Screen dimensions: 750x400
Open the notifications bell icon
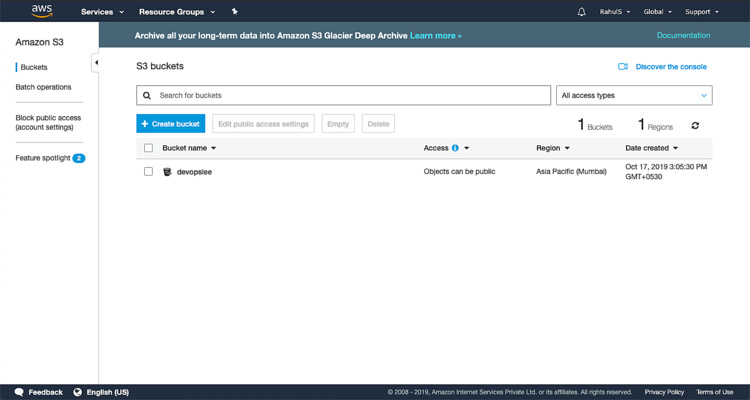pyautogui.click(x=582, y=12)
